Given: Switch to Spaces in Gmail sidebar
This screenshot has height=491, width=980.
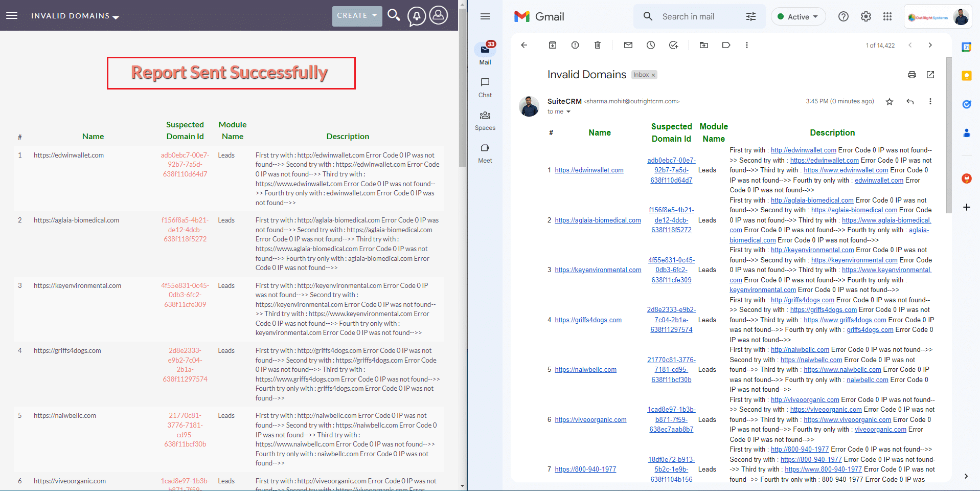Looking at the screenshot, I should (485, 121).
